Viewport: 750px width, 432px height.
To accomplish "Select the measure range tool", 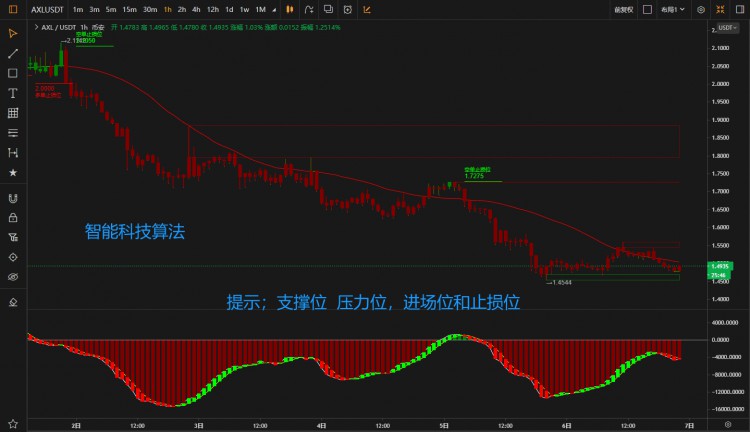I will (x=13, y=153).
